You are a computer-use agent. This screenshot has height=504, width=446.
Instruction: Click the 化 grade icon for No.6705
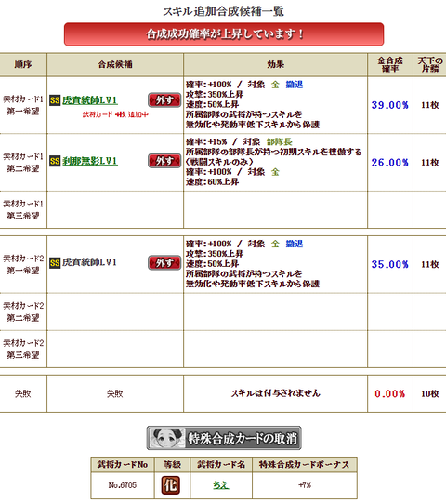[x=170, y=485]
